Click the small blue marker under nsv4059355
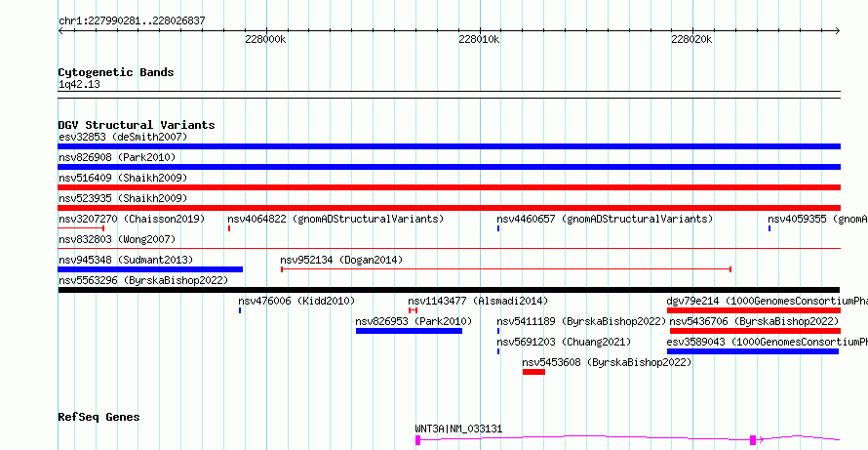 (769, 228)
